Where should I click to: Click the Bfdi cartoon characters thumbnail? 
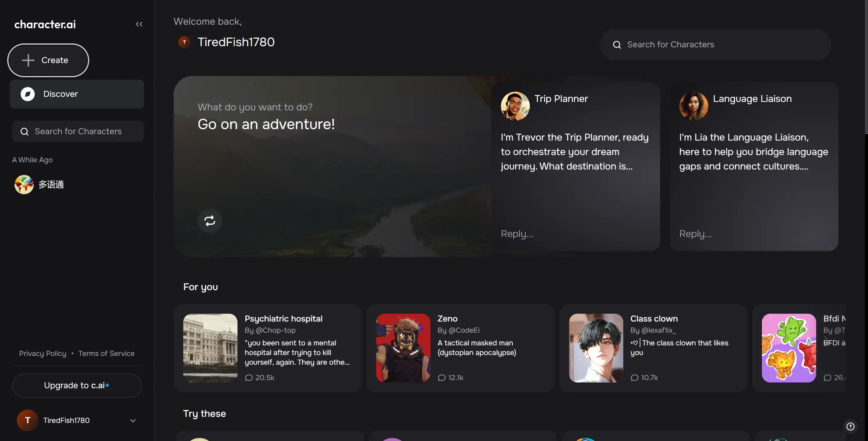pos(788,348)
